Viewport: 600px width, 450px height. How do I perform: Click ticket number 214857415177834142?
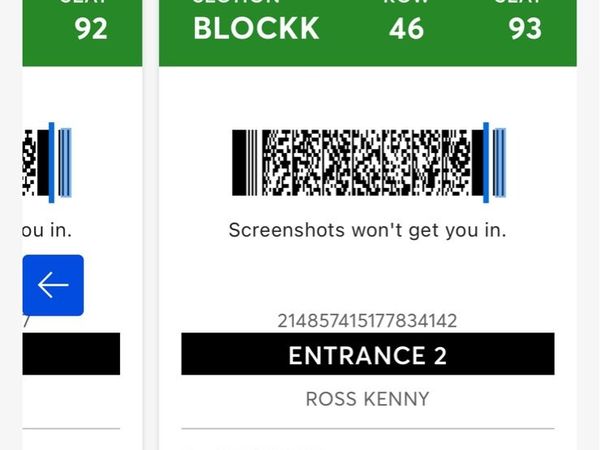click(367, 321)
